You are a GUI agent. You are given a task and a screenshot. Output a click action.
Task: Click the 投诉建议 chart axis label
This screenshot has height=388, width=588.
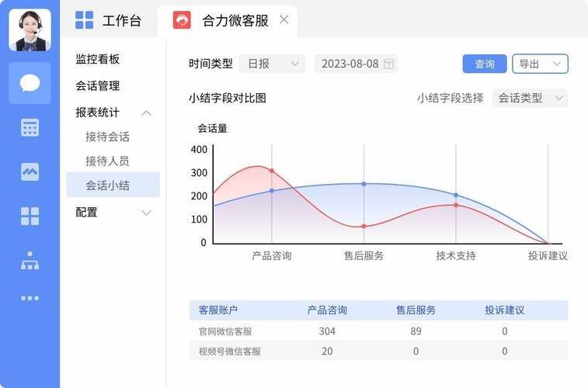548,256
